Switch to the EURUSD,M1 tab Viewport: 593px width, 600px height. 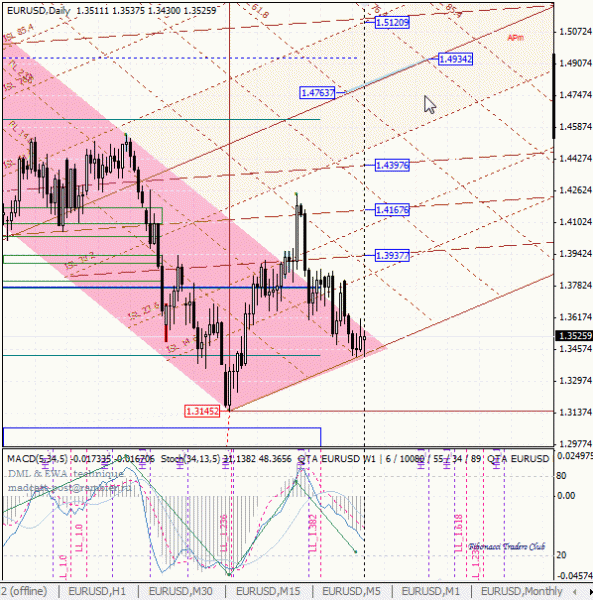pyautogui.click(x=430, y=591)
